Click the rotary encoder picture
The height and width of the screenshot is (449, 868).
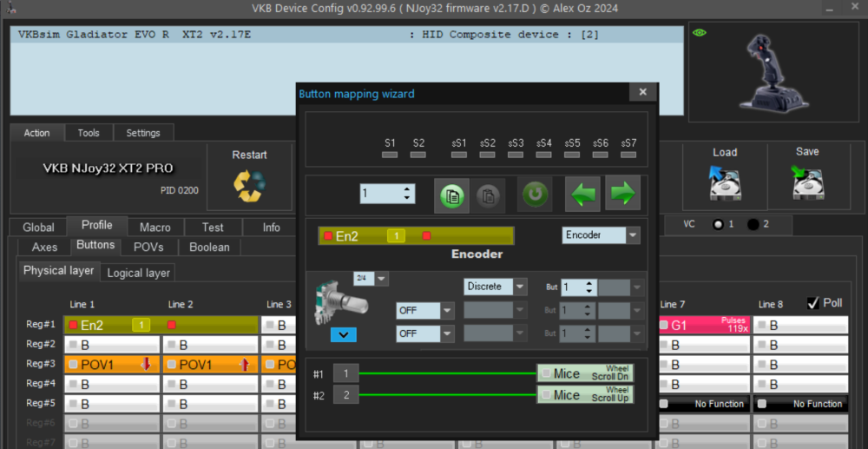339,303
